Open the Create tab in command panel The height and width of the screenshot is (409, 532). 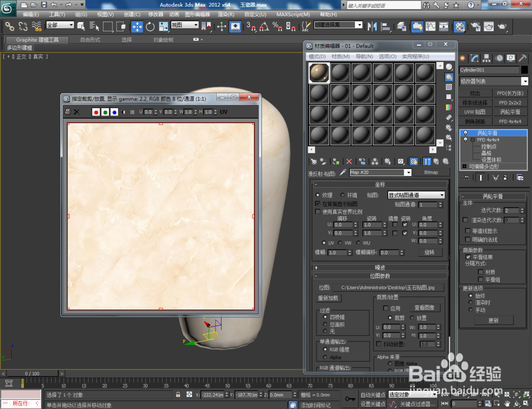coord(462,58)
